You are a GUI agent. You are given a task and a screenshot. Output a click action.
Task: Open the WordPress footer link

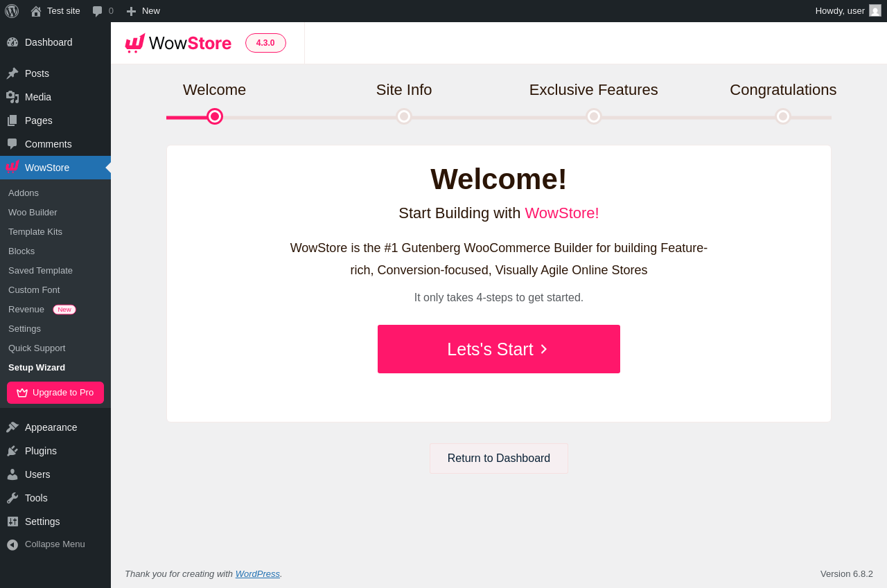coord(258,573)
